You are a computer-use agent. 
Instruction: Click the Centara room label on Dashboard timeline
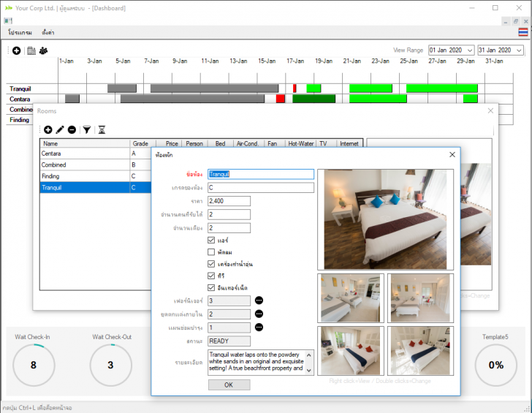[20, 99]
